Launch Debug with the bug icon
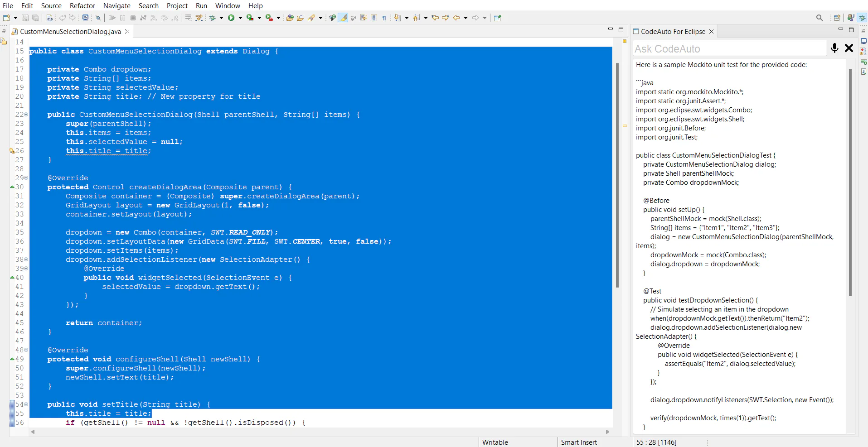This screenshot has height=447, width=868. tap(212, 18)
